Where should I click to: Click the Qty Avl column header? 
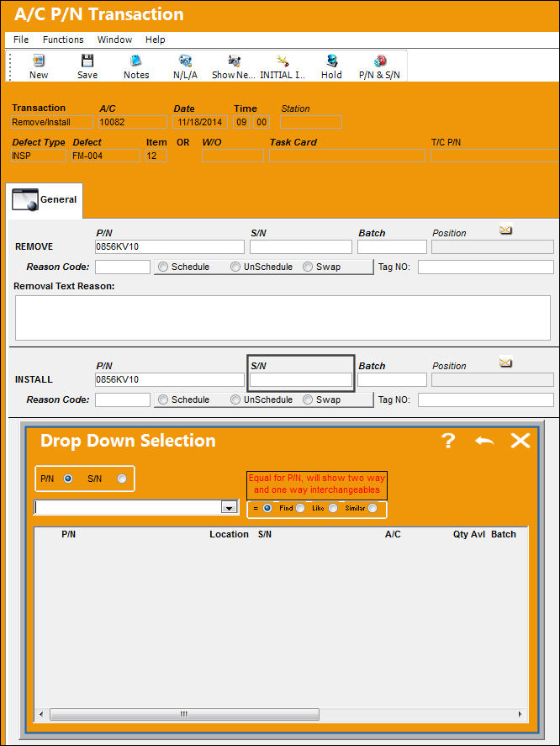coord(468,534)
